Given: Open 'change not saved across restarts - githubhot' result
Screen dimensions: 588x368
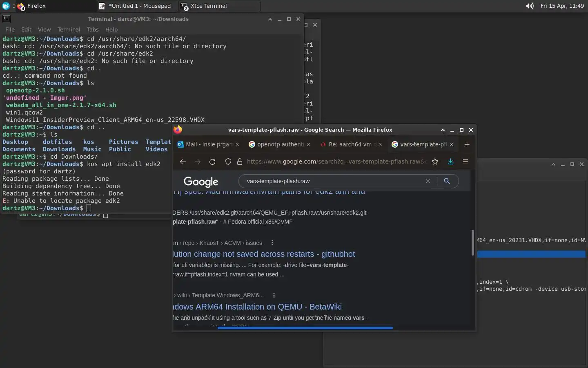Looking at the screenshot, I should 264,254.
